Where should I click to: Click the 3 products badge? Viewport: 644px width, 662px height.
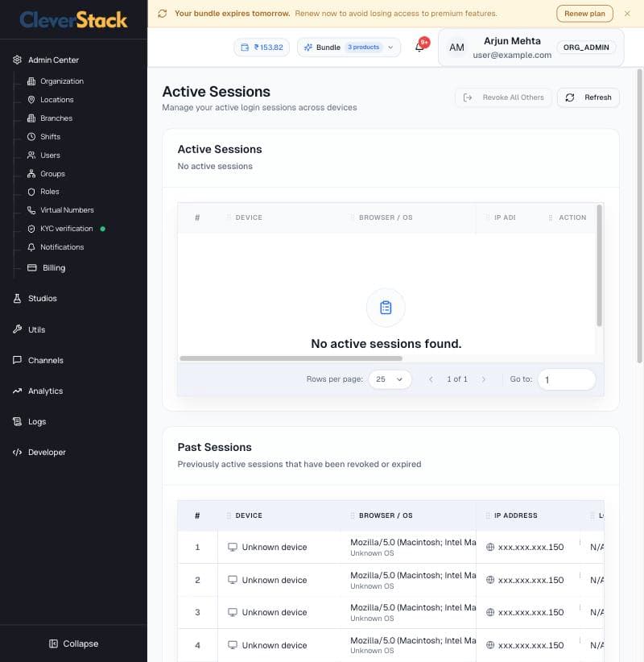coord(363,48)
